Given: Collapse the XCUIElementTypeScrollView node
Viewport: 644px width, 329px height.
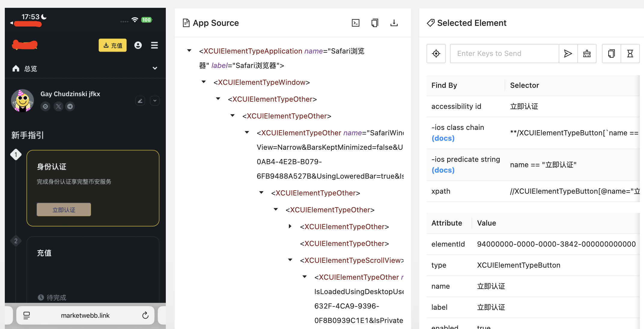Looking at the screenshot, I should pos(290,260).
